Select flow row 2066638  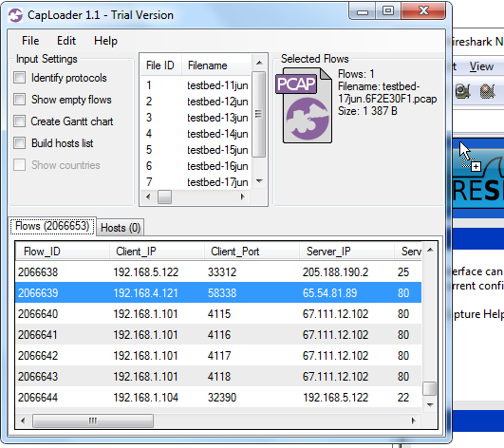tap(218, 271)
